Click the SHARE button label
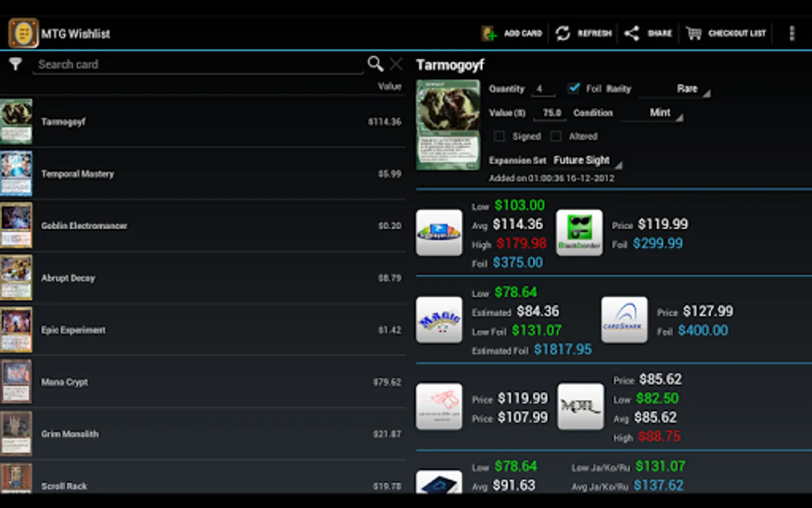Image resolution: width=812 pixels, height=508 pixels. [x=660, y=33]
